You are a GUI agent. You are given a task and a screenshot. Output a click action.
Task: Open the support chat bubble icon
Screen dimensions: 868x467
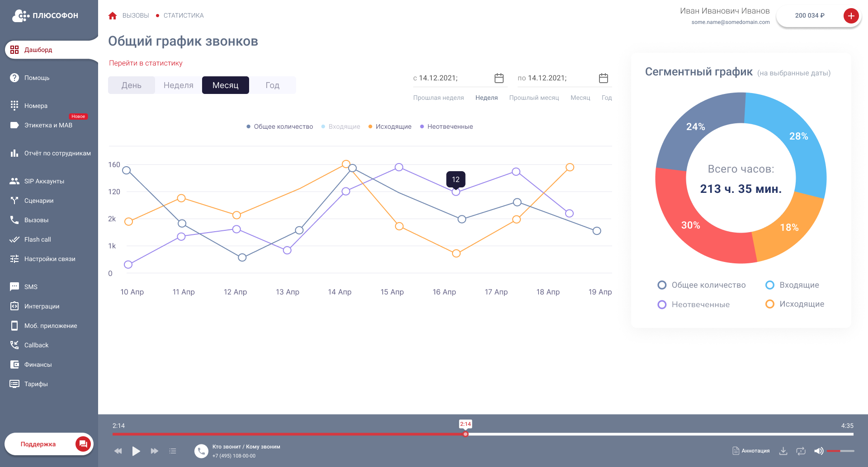tap(83, 444)
